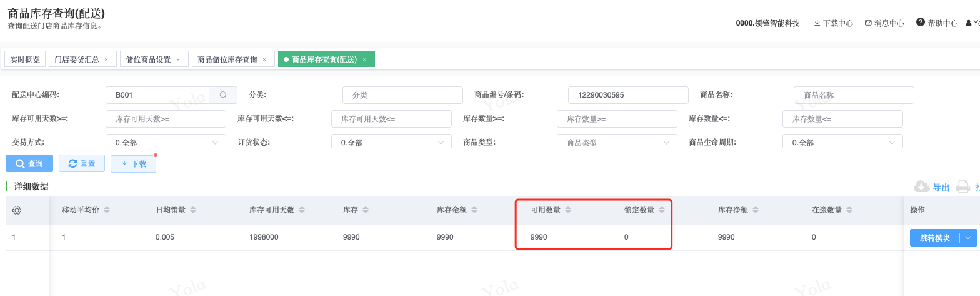Click the 跳转模块 button

(934, 238)
